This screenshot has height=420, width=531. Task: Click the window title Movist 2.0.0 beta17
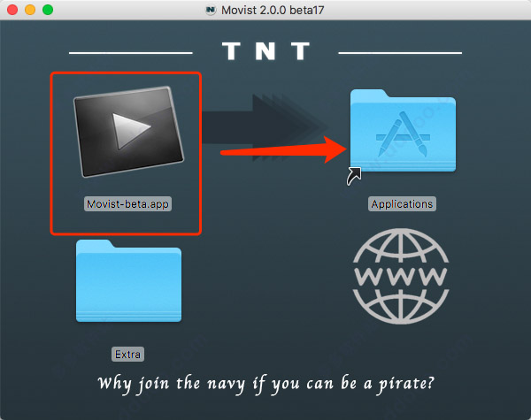point(273,10)
